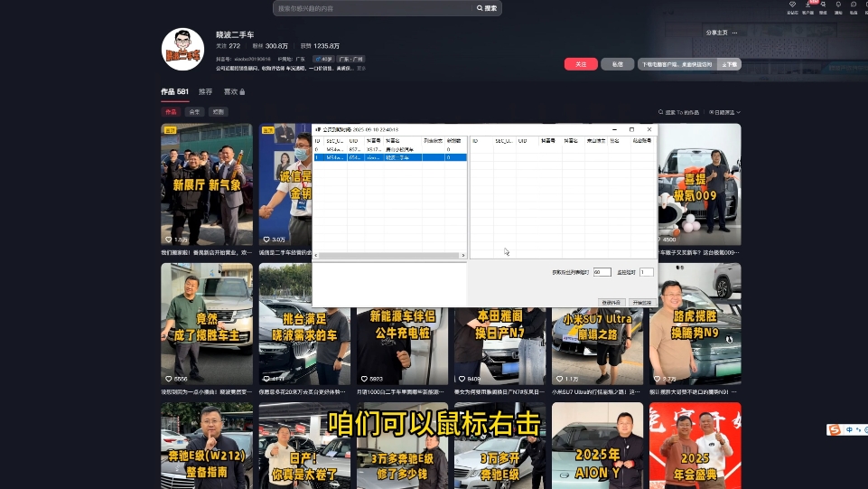Maximize the tool dialog window
The image size is (868, 489).
coord(631,129)
